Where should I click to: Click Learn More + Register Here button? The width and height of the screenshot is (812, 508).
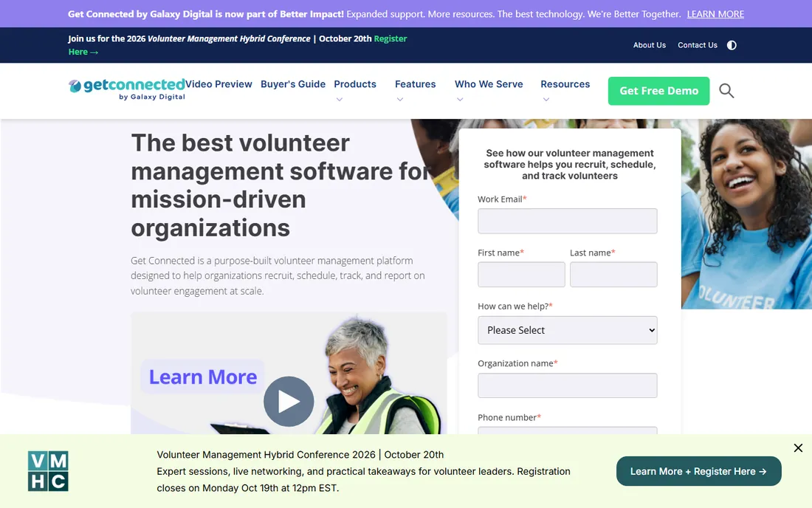(698, 471)
